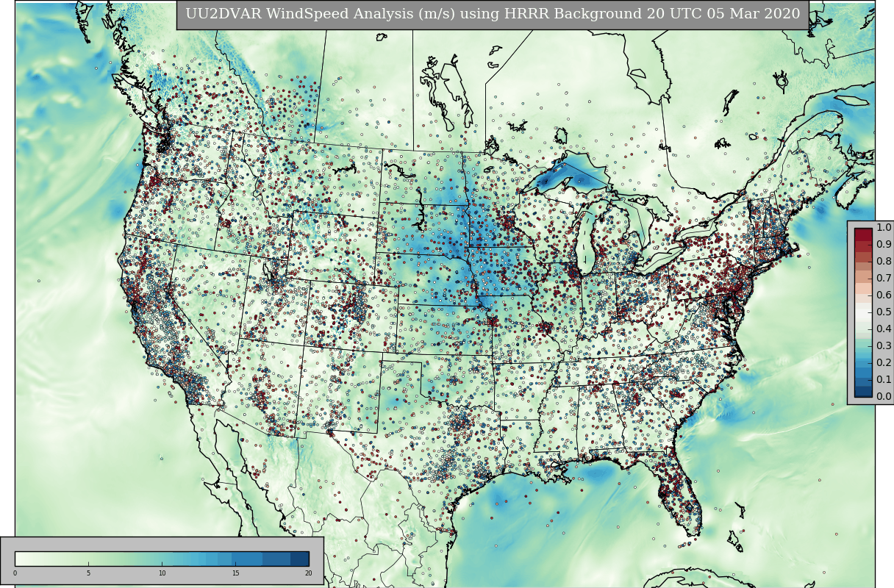The width and height of the screenshot is (894, 588).
Task: Click the 5 tick label on wind speed colorbar
Action: click(88, 573)
